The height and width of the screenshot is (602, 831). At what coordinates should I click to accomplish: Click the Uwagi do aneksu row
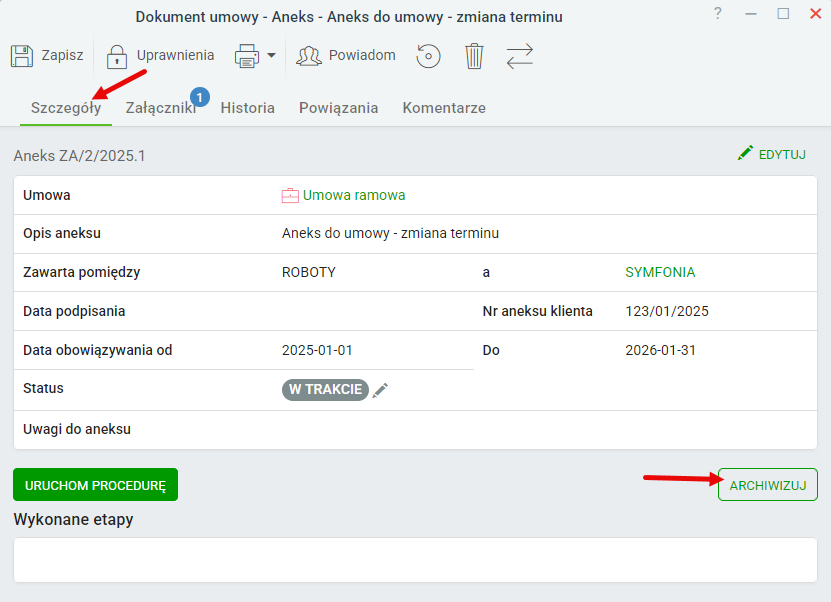(x=416, y=430)
